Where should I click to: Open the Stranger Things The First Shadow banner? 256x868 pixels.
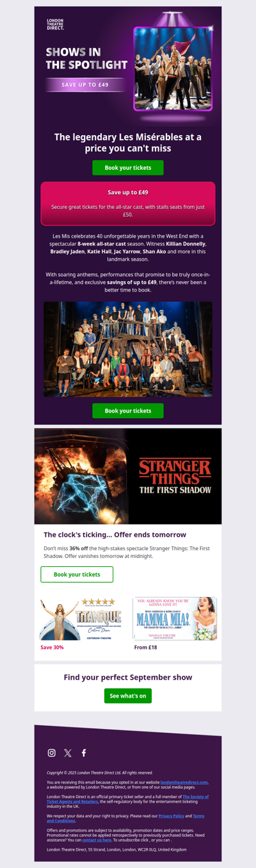(128, 476)
